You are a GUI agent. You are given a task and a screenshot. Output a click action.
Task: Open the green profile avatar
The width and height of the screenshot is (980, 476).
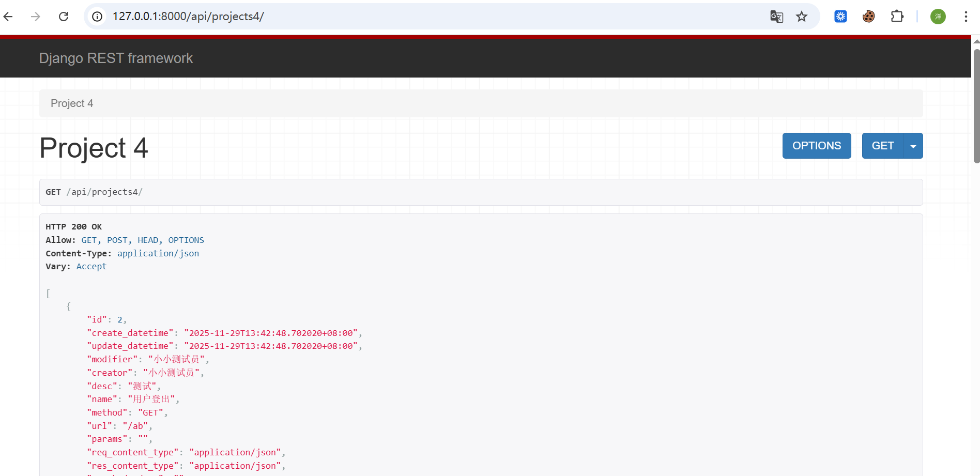coord(938,17)
